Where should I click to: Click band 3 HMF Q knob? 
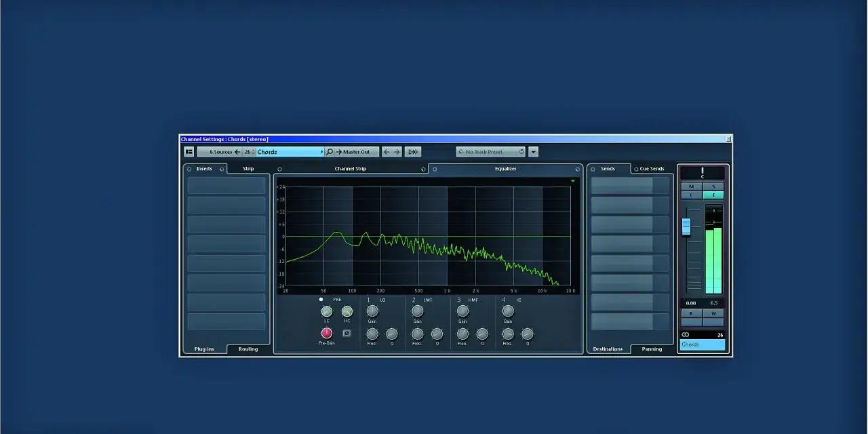pos(482,334)
